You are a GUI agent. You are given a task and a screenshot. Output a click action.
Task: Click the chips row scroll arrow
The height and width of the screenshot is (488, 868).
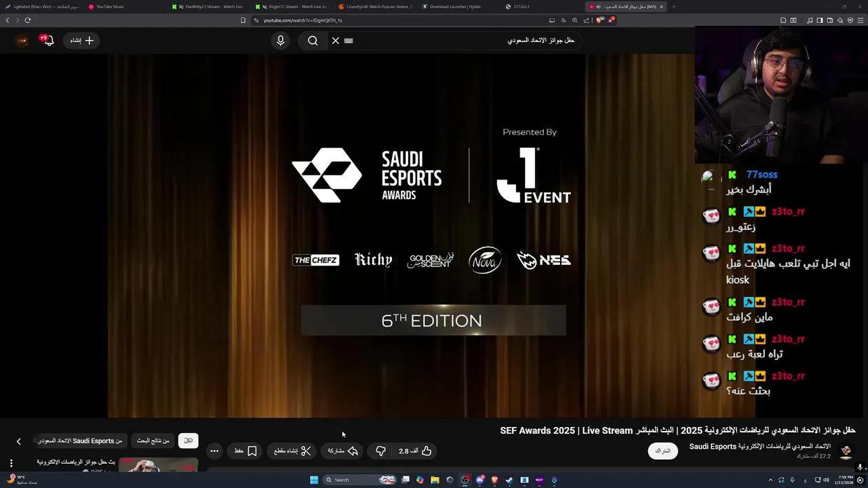(18, 441)
